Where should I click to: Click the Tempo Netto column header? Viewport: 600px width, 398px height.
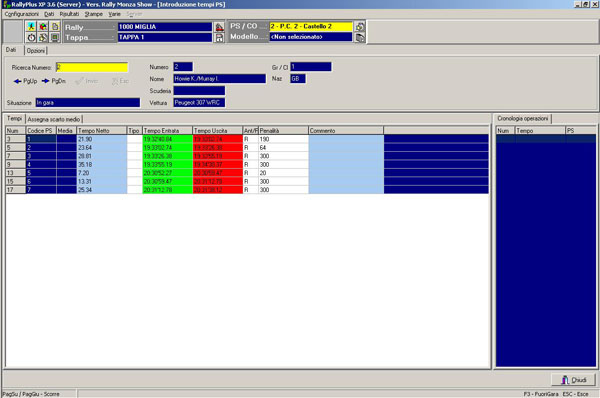point(101,130)
